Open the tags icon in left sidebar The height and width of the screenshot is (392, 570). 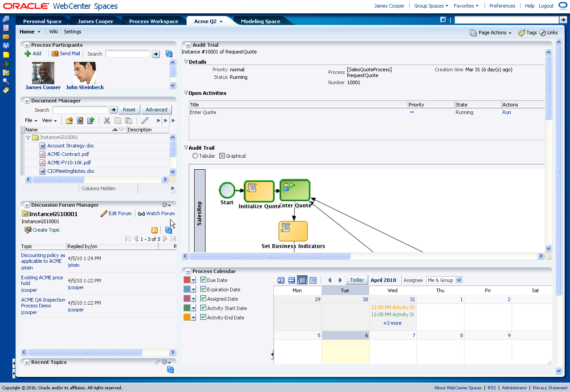6,90
